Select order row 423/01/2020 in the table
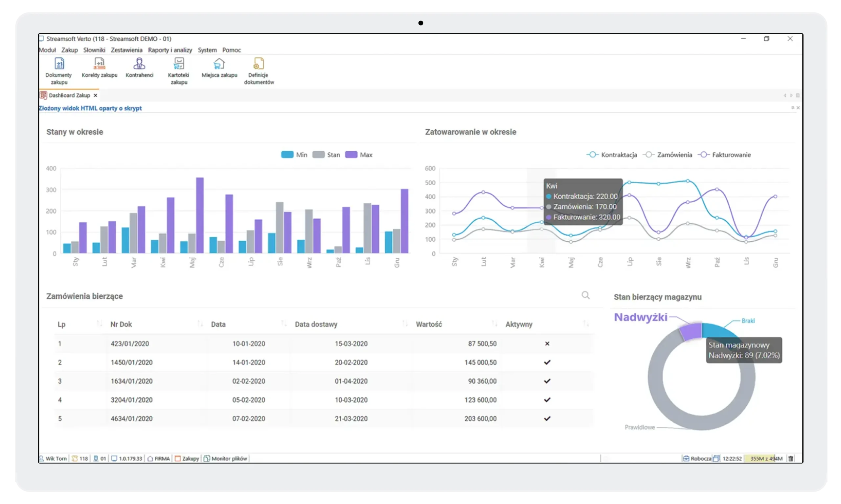 coord(129,344)
